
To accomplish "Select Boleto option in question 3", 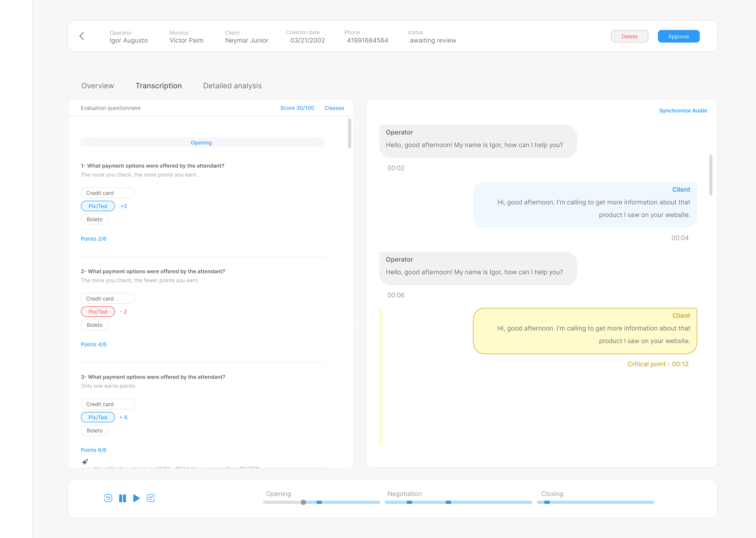I will point(95,430).
